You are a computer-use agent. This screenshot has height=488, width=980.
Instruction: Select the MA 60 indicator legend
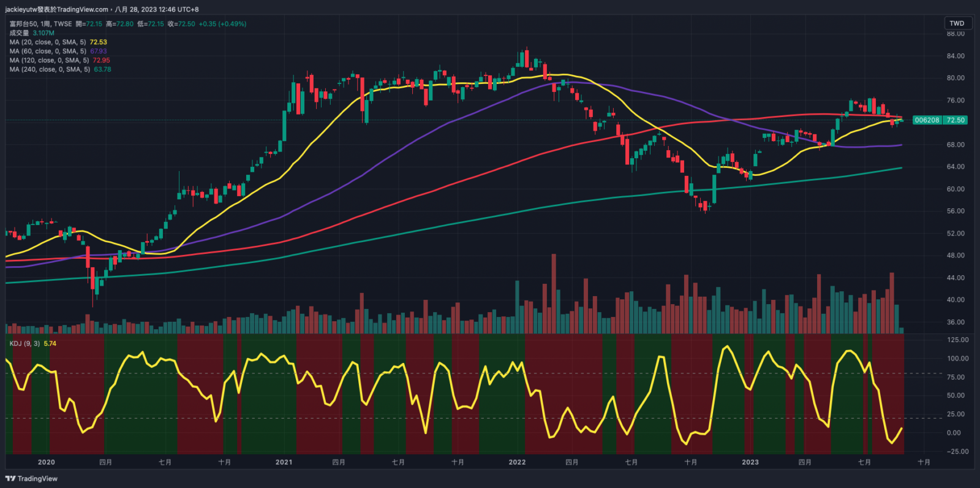tap(47, 51)
